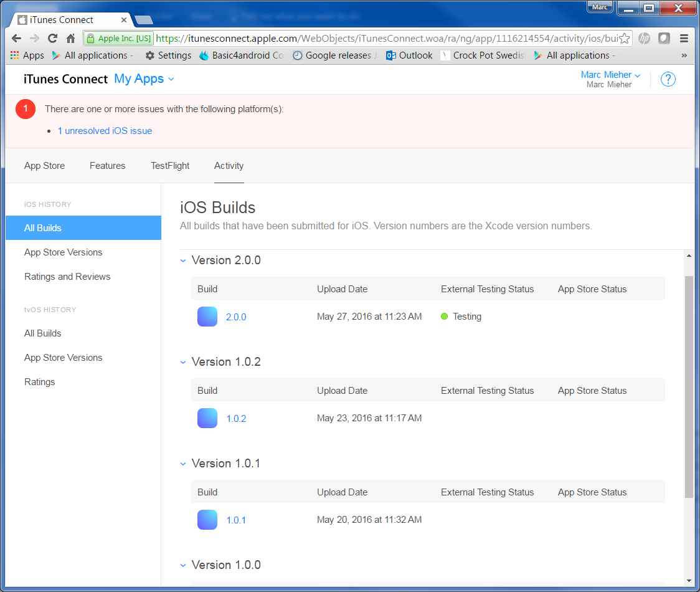Open the My Apps dropdown menu
Screen dimensions: 700x592
tap(144, 79)
